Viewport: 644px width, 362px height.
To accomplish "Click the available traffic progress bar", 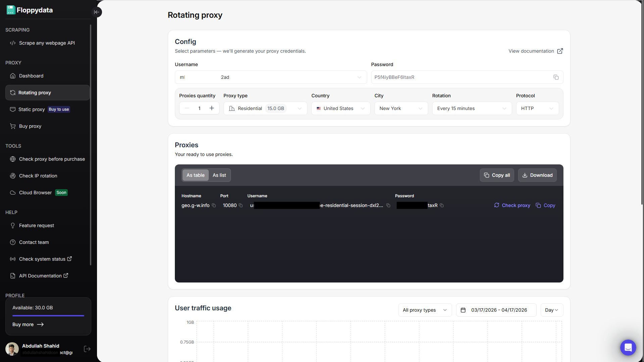I will pyautogui.click(x=48, y=316).
